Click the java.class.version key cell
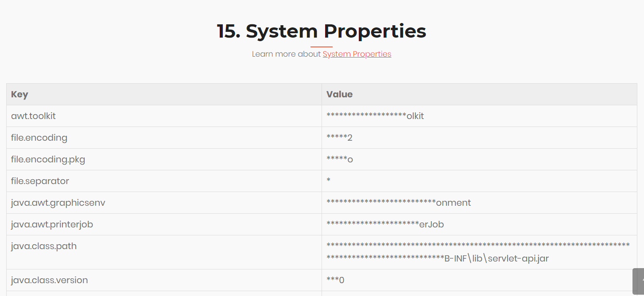The width and height of the screenshot is (644, 296). click(x=49, y=280)
